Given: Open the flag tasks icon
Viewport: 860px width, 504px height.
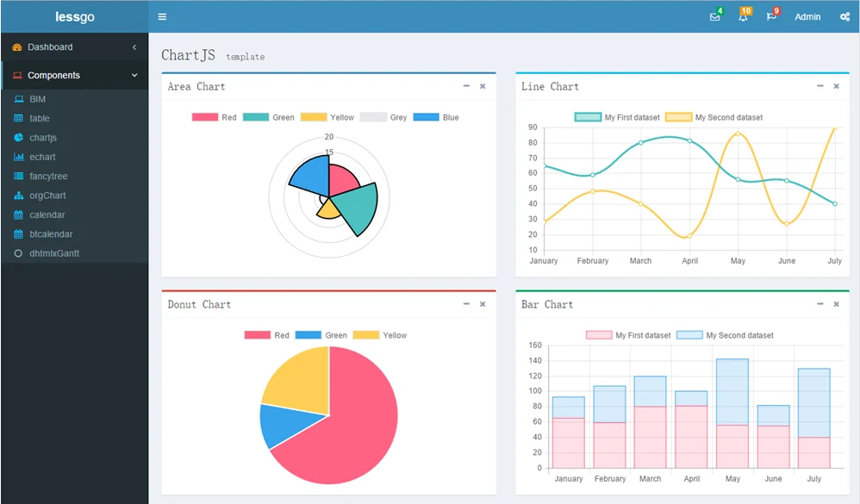Looking at the screenshot, I should coord(771,16).
